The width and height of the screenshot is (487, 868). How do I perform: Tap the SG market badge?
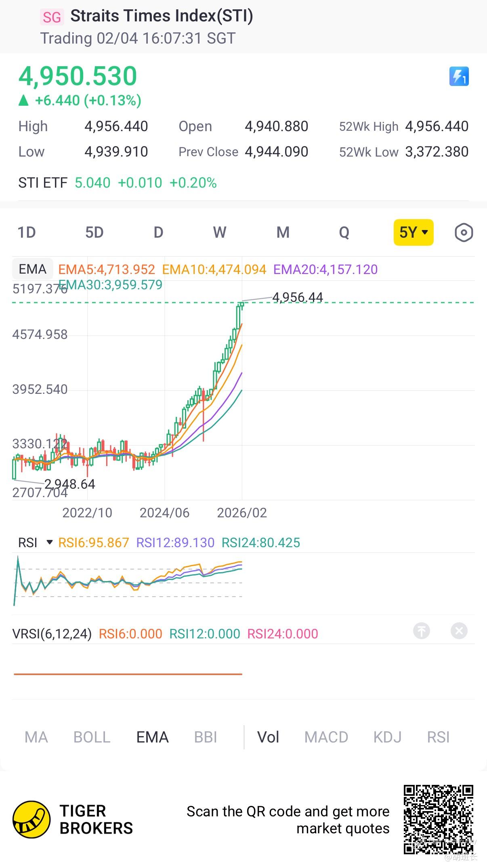pos(52,17)
